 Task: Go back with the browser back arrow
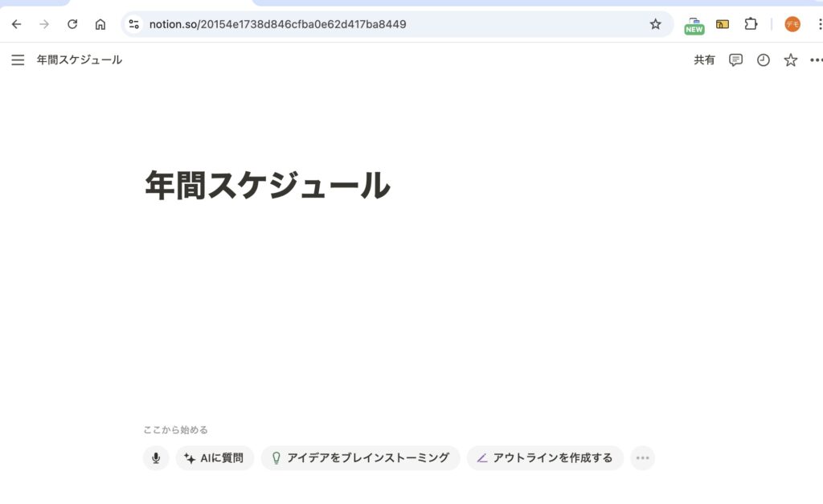coord(16,24)
